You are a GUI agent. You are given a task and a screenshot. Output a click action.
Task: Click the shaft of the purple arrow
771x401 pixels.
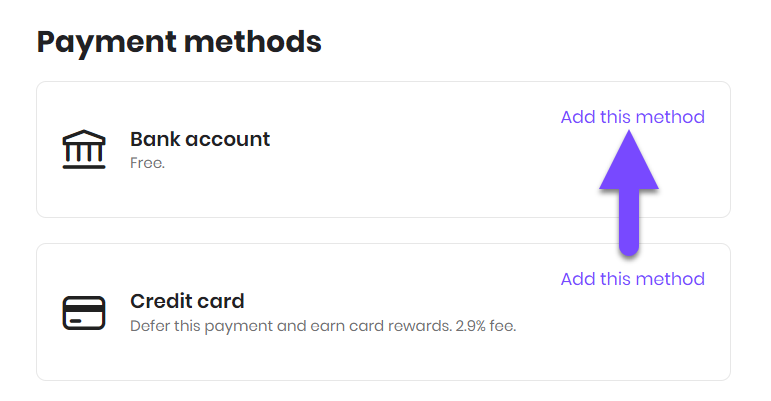629,221
